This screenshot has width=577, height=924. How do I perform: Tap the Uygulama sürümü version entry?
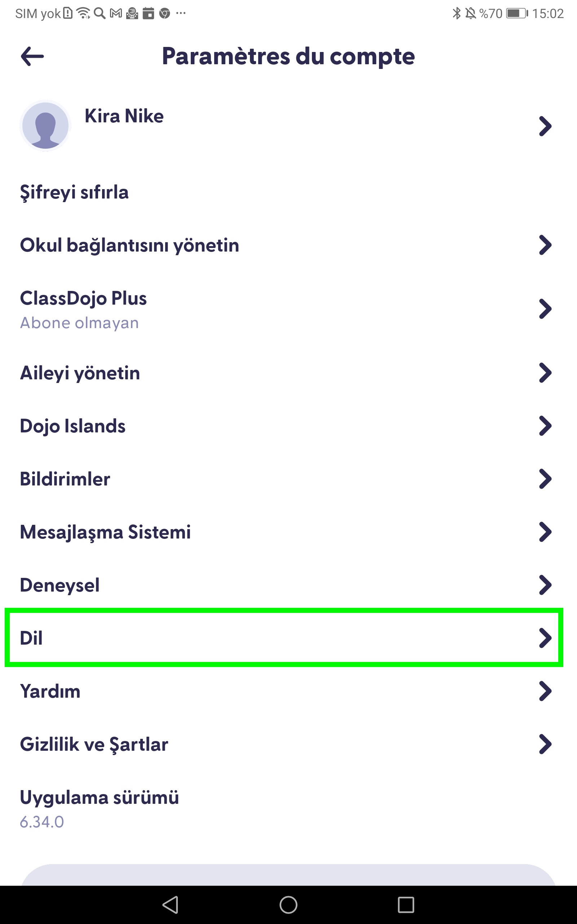pyautogui.click(x=99, y=807)
